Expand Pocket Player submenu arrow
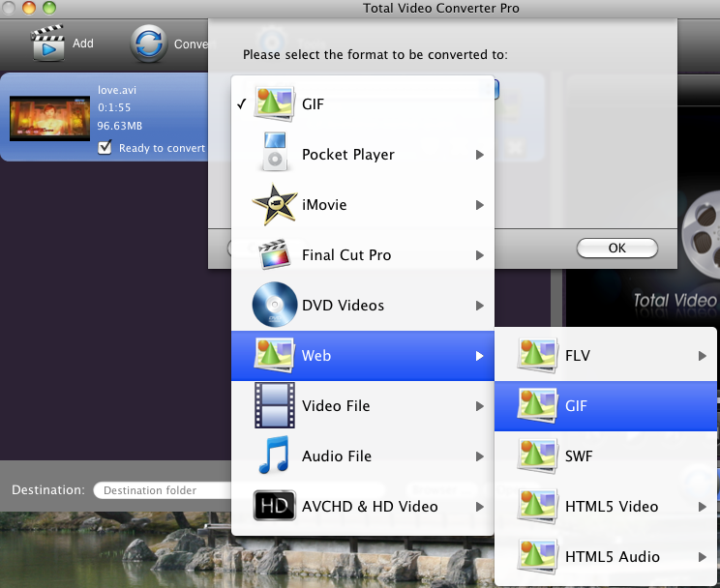The image size is (720, 588). click(x=480, y=155)
